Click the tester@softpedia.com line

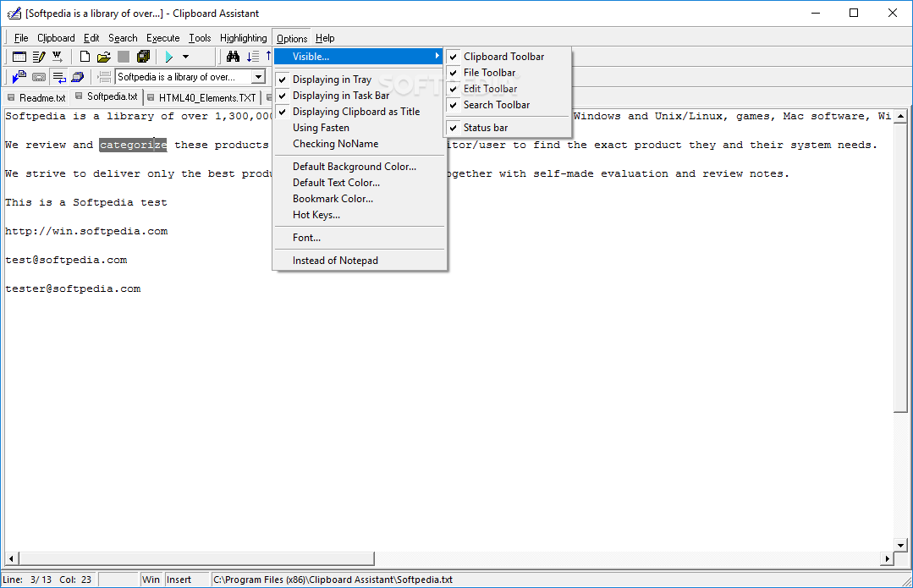tap(73, 289)
